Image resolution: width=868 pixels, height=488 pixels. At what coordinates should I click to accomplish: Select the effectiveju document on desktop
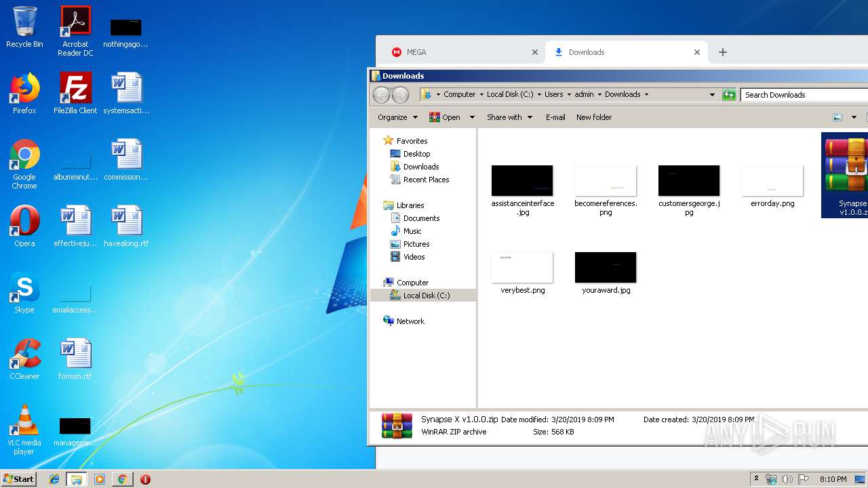point(75,226)
